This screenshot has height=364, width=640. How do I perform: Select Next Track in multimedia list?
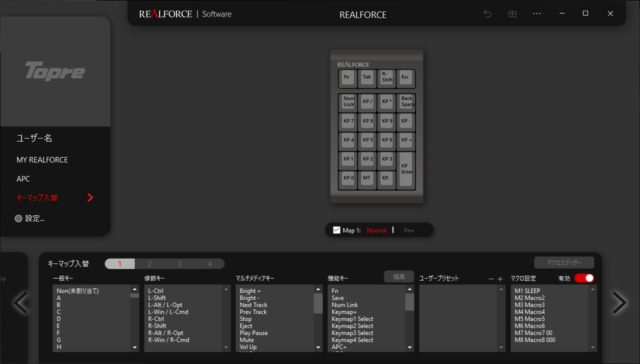tap(253, 305)
